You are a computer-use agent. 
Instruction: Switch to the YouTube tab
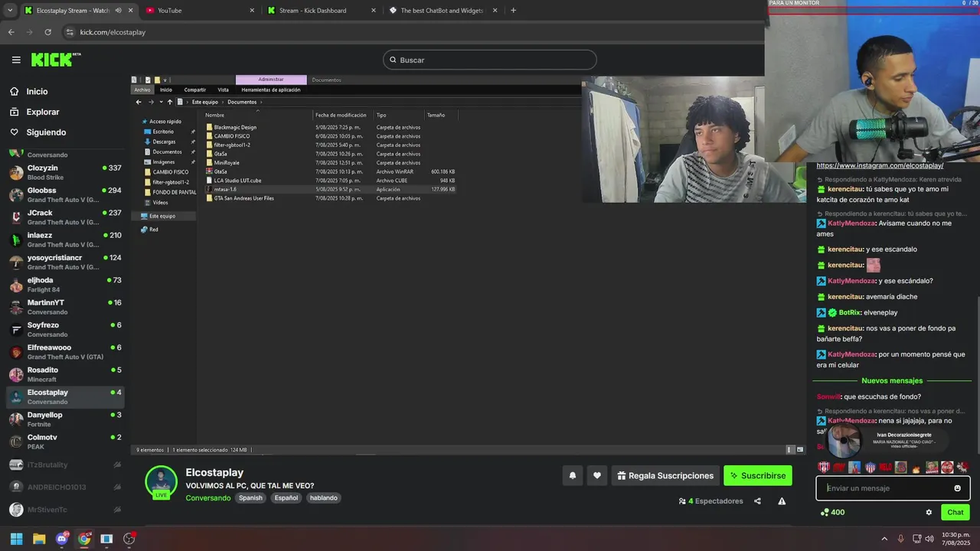[x=201, y=10]
